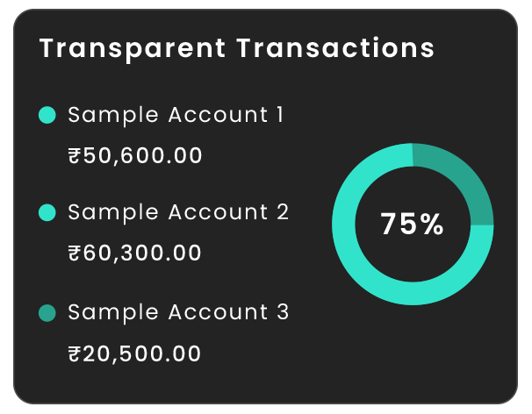Click the numeral 1 in Sample Account 1
Image resolution: width=532 pixels, height=414 pixels.
point(279,115)
